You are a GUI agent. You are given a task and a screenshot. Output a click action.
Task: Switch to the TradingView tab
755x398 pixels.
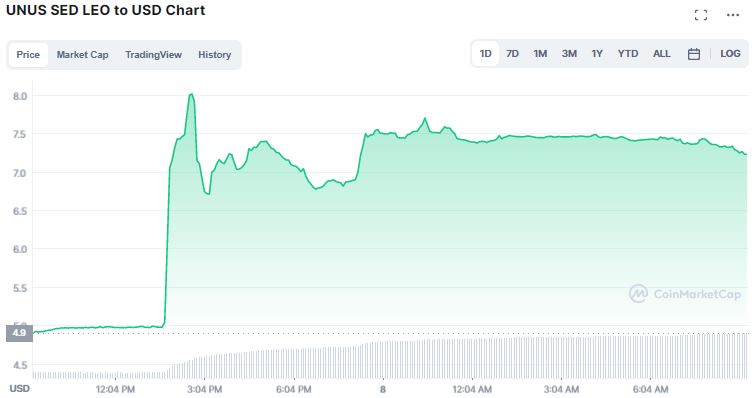click(x=154, y=54)
